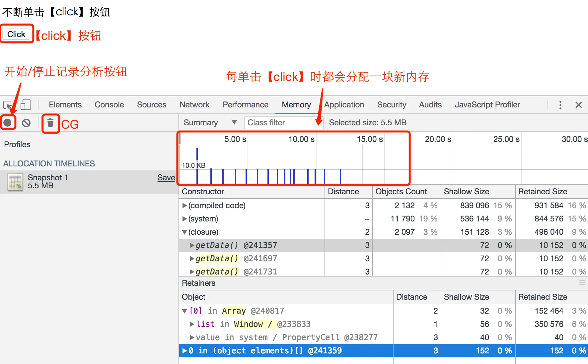This screenshot has width=588, height=364.
Task: Switch to the Security tab
Action: pyautogui.click(x=392, y=105)
